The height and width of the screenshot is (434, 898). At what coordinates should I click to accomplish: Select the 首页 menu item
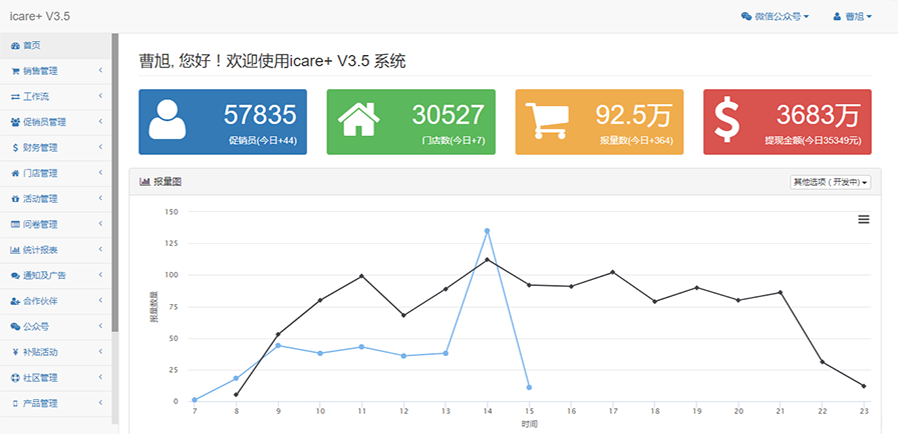point(56,46)
